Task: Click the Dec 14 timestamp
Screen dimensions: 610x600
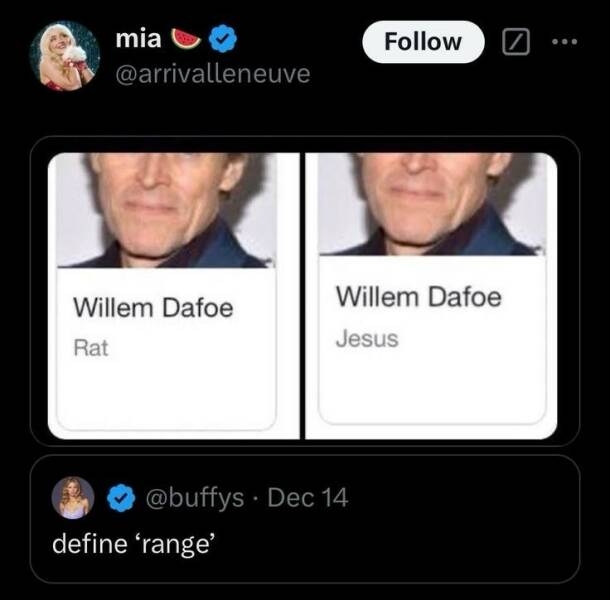Action: point(308,497)
